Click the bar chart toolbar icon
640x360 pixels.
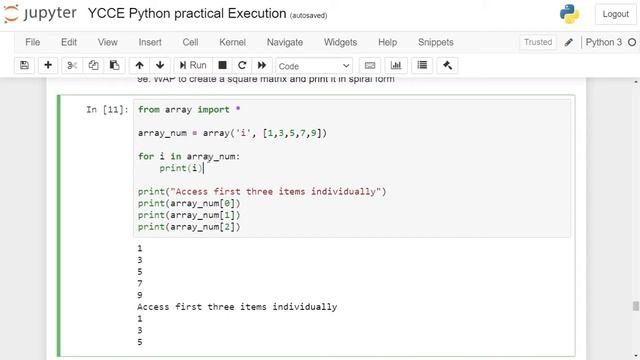coord(396,65)
